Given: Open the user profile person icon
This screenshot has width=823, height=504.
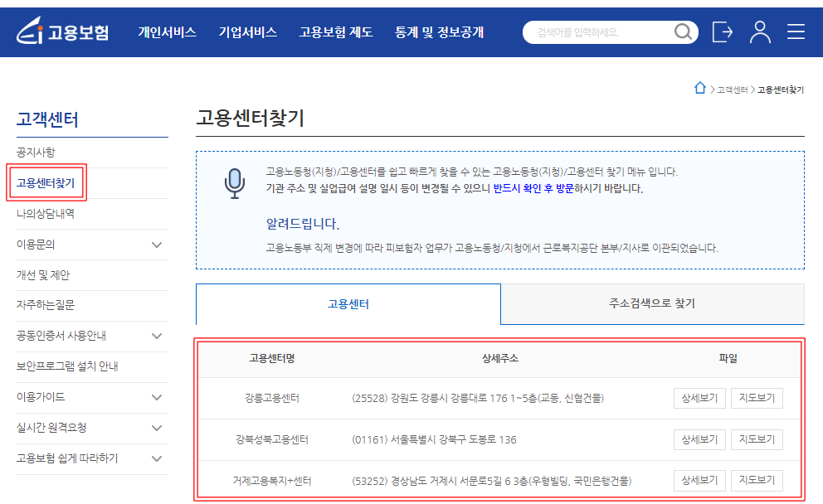Looking at the screenshot, I should (x=759, y=31).
